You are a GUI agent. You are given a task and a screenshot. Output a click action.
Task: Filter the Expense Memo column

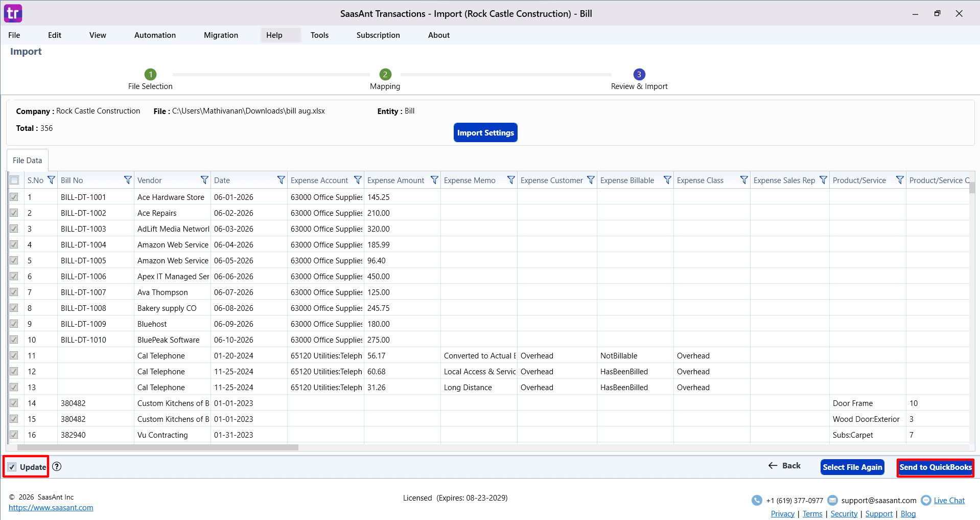coord(511,180)
